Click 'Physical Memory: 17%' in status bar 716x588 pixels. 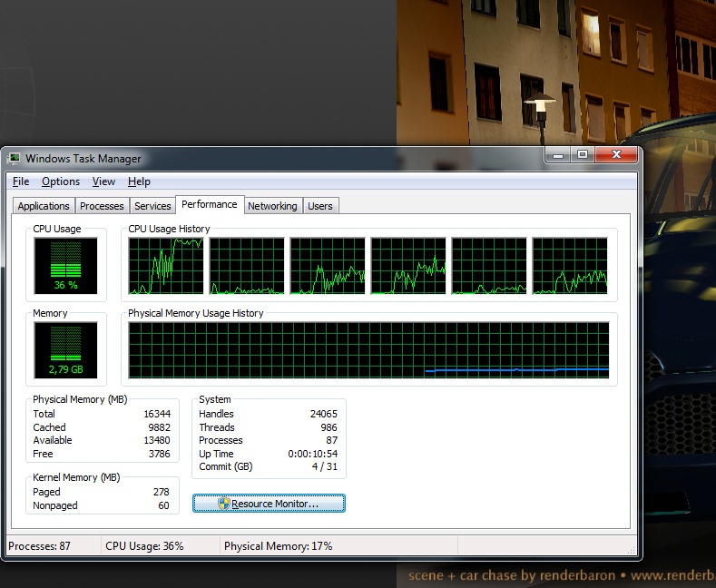point(278,546)
